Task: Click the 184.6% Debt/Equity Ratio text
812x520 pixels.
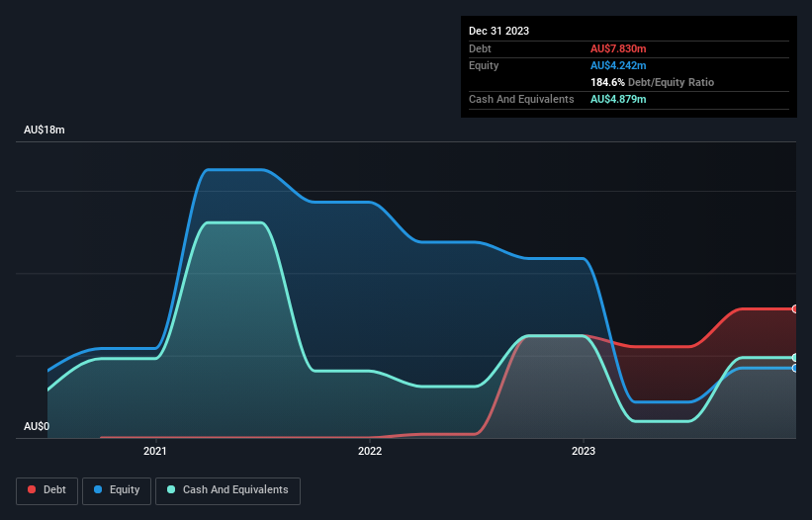Action: [x=652, y=82]
